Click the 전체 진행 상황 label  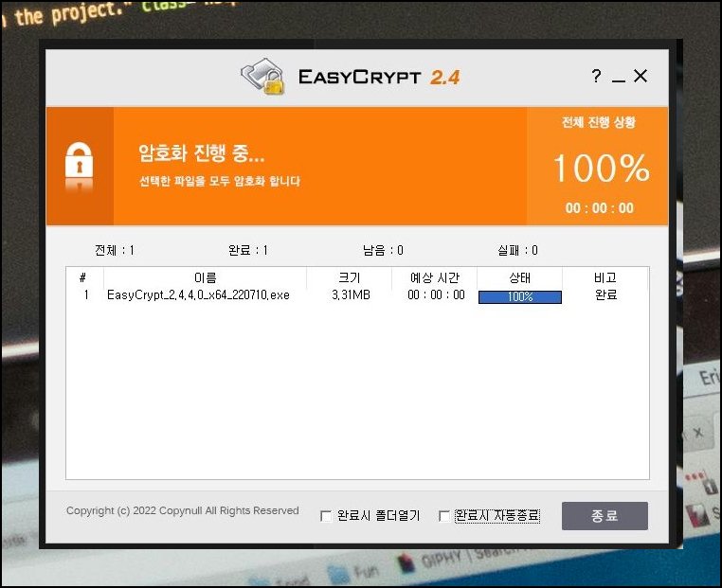(x=599, y=122)
